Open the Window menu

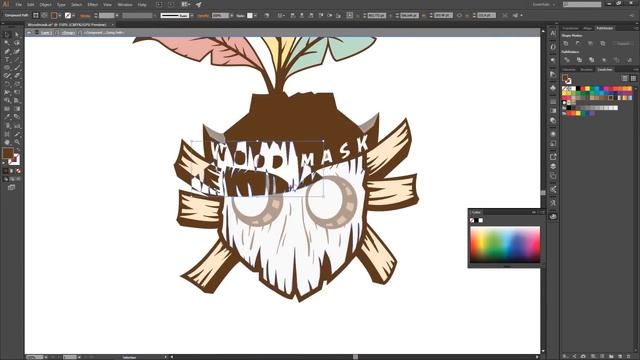125,4
